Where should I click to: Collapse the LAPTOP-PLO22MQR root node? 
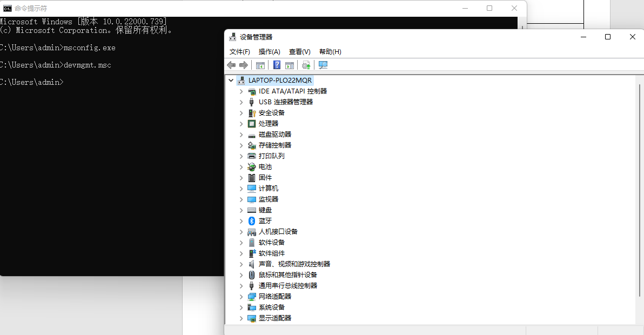231,81
